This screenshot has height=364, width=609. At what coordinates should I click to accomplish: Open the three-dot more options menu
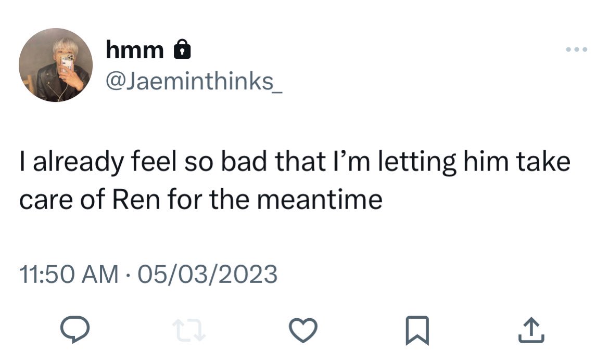coord(577,49)
